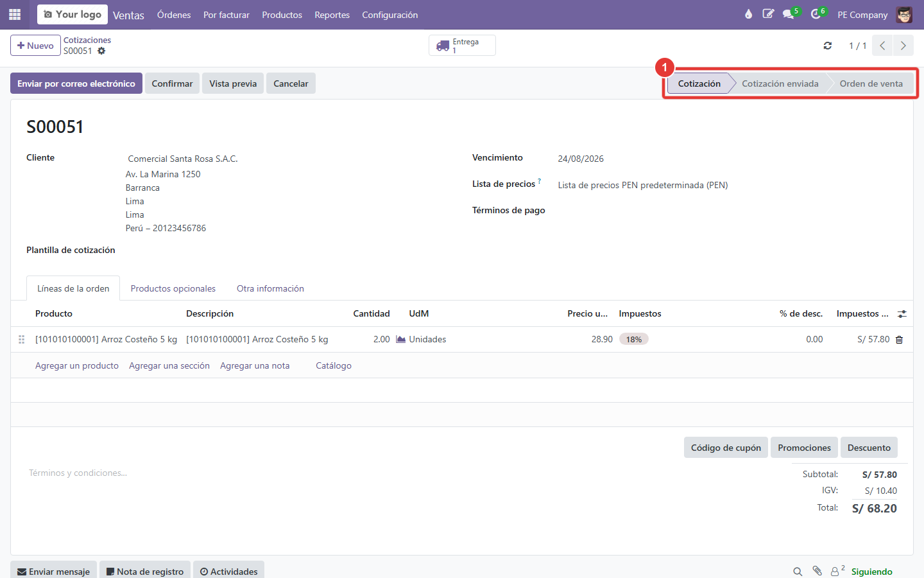Open the Productos menu
The width and height of the screenshot is (924, 578).
pyautogui.click(x=282, y=15)
